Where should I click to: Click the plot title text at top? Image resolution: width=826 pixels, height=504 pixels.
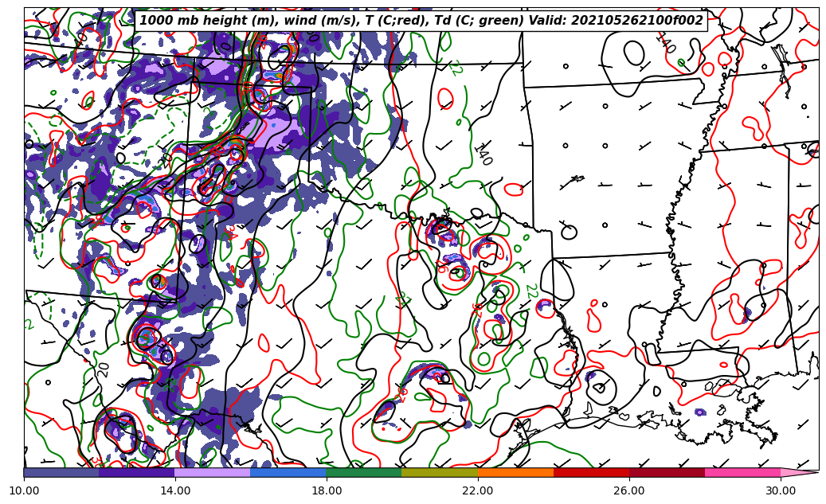click(421, 21)
